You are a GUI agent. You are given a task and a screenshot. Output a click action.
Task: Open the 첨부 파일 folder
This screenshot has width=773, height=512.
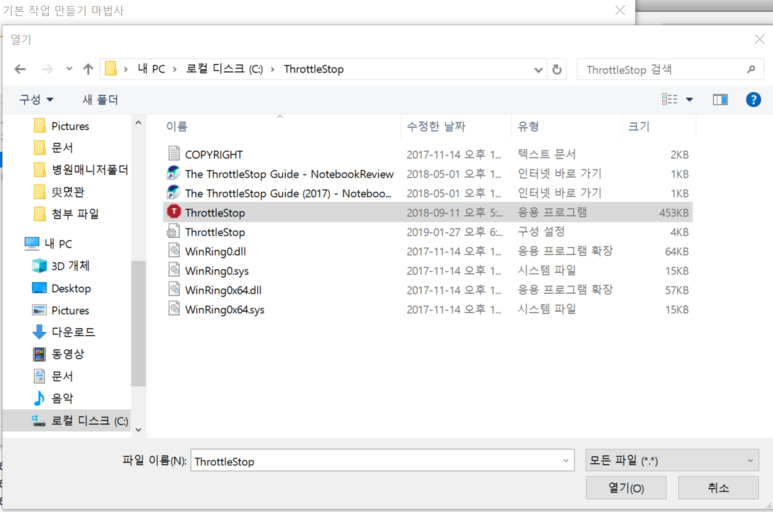click(x=67, y=214)
